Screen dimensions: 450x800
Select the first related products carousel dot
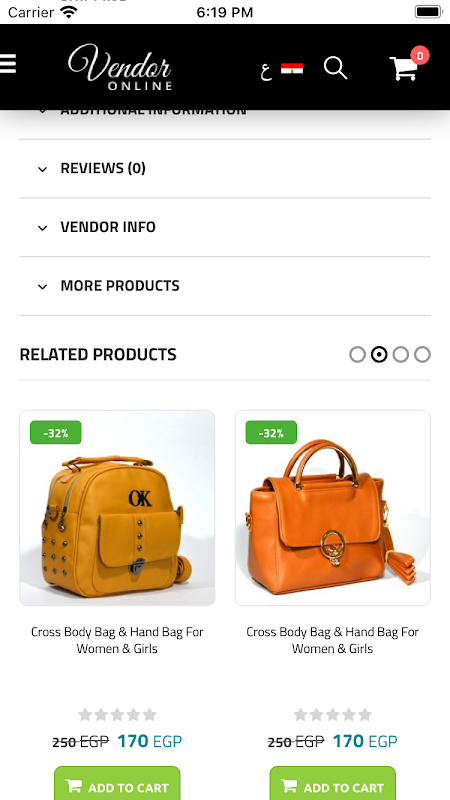[358, 355]
